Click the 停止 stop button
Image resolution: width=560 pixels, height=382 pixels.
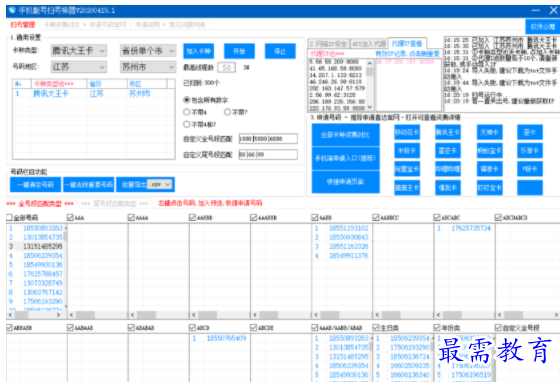[x=280, y=51]
